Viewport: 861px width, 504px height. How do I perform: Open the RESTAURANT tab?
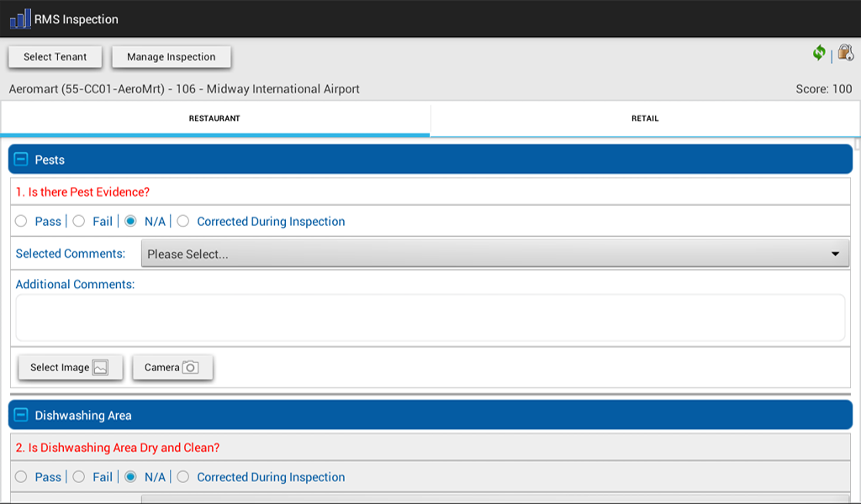pyautogui.click(x=214, y=118)
